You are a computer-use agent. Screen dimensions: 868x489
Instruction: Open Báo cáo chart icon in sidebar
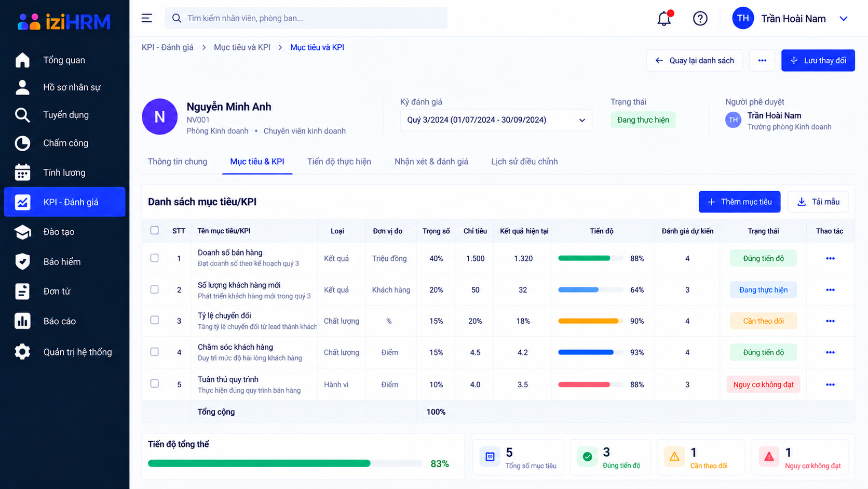(22, 321)
